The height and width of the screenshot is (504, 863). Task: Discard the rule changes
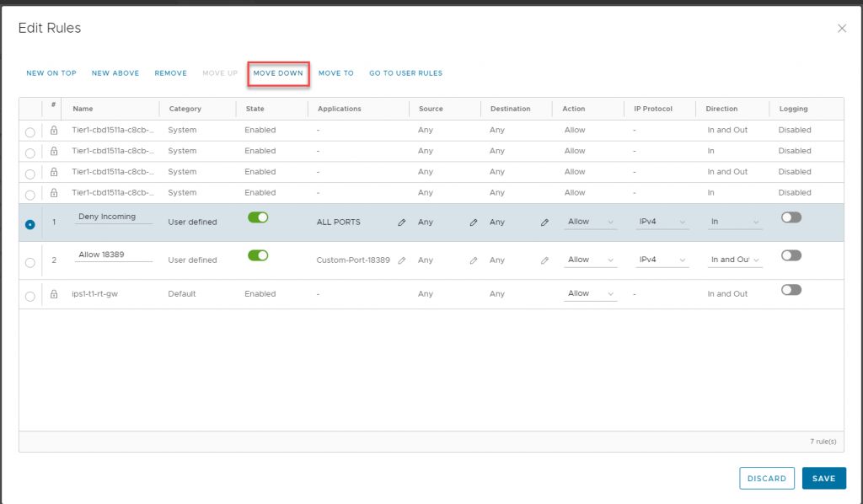tap(767, 478)
